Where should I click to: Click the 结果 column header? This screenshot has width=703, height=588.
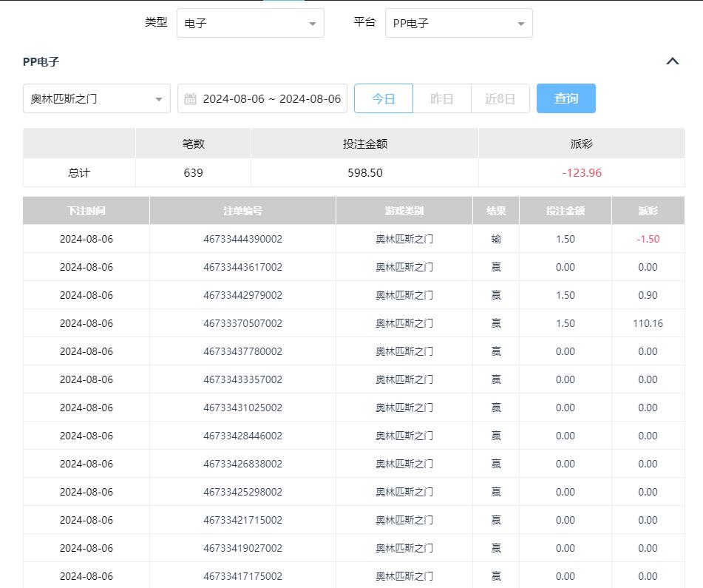click(x=496, y=211)
